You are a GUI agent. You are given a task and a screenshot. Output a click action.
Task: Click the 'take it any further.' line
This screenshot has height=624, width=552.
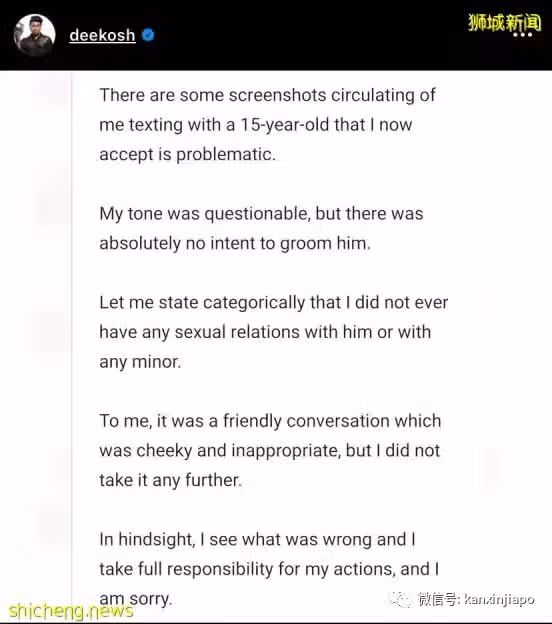(x=170, y=480)
